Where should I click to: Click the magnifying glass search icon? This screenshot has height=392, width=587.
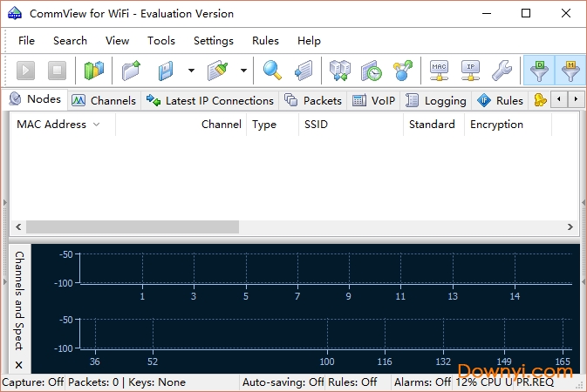point(272,71)
